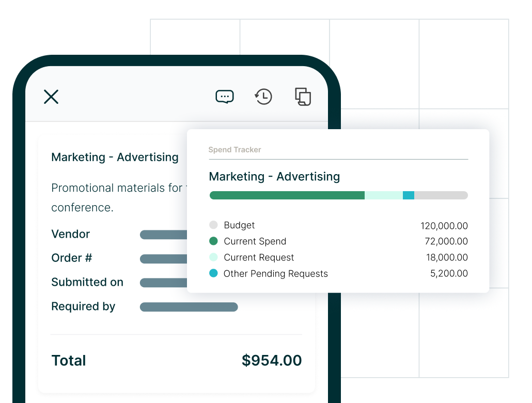
Task: Click the Total label
Action: [x=69, y=361]
